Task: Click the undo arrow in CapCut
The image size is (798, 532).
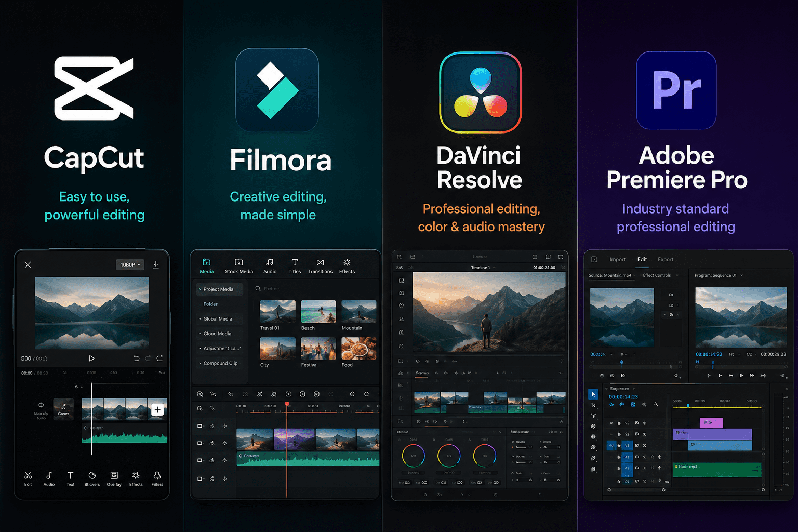Action: click(x=137, y=358)
